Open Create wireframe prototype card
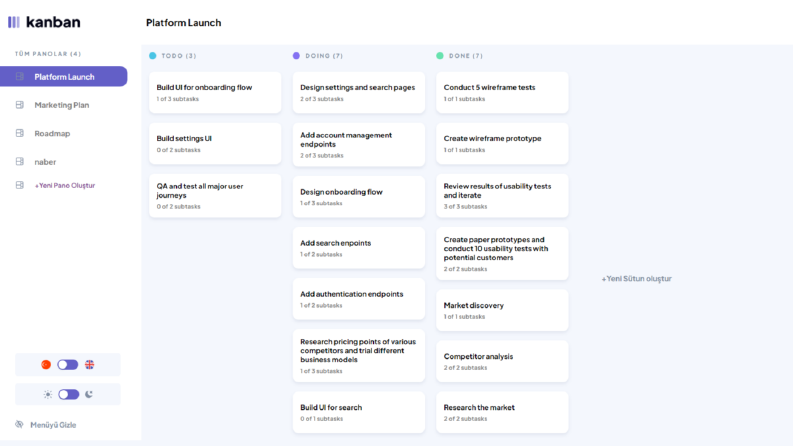793x446 pixels. click(x=502, y=144)
